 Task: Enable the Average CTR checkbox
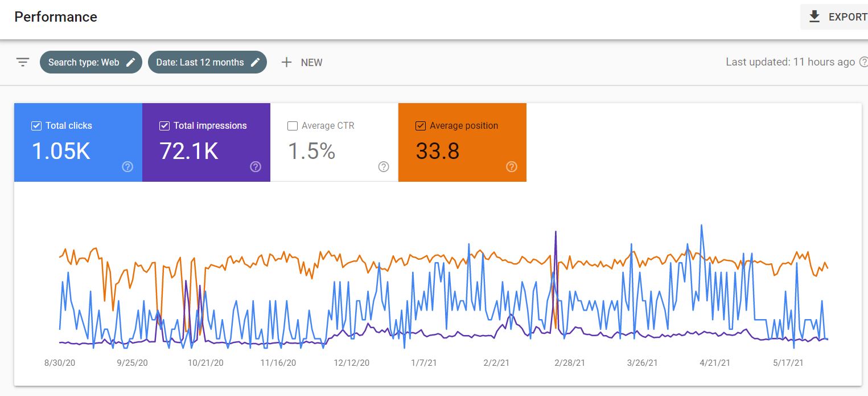tap(293, 126)
